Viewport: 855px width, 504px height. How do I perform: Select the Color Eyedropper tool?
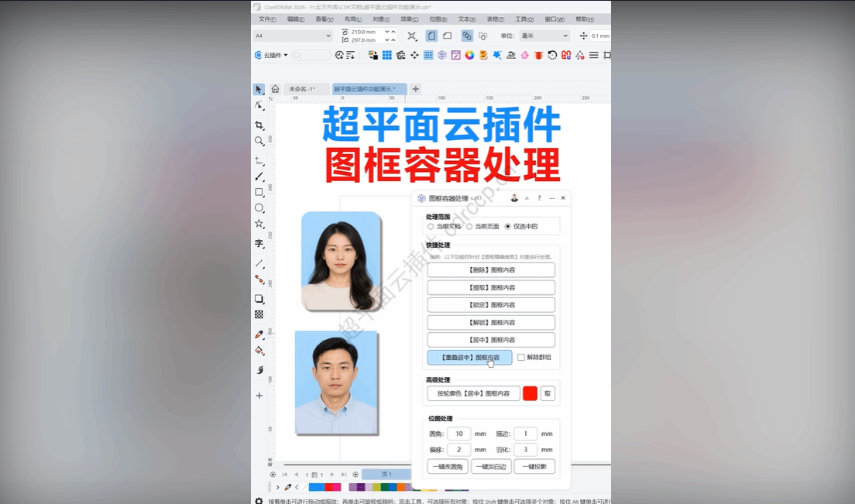tap(259, 334)
